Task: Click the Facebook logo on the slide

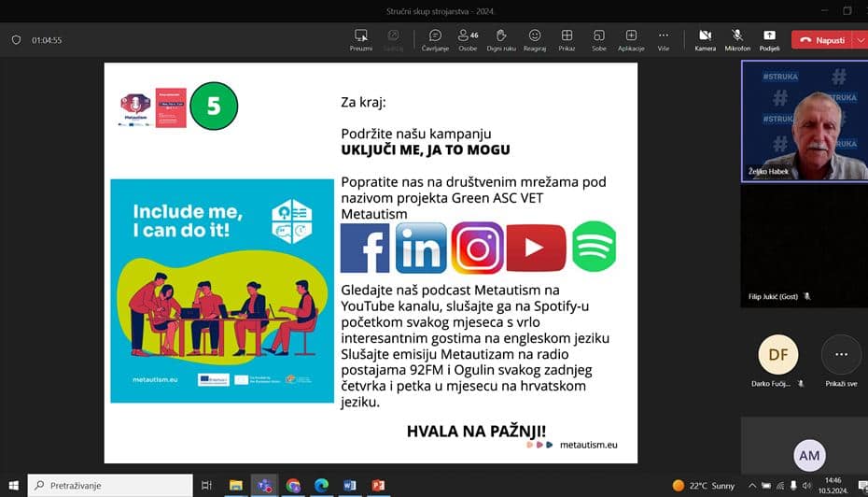Action: pos(365,248)
